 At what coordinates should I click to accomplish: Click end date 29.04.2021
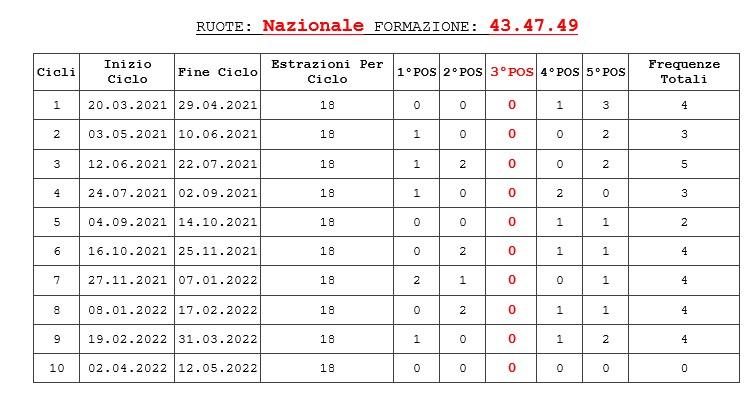click(218, 105)
